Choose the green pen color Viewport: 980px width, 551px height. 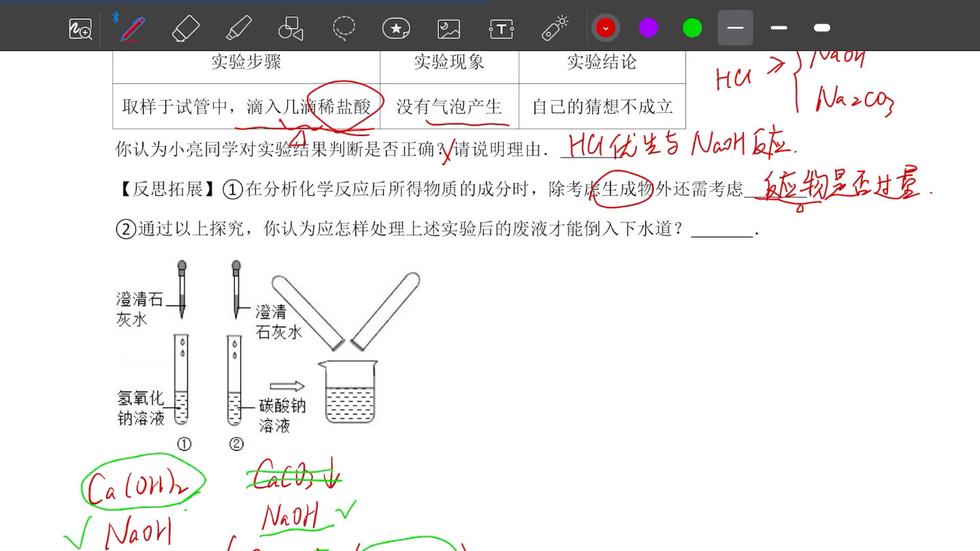coord(692,28)
